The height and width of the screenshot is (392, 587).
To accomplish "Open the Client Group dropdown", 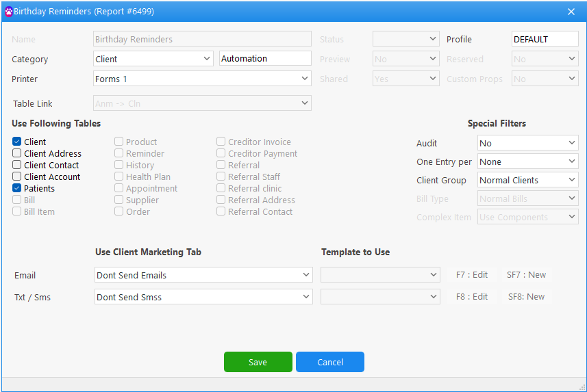I will click(527, 181).
